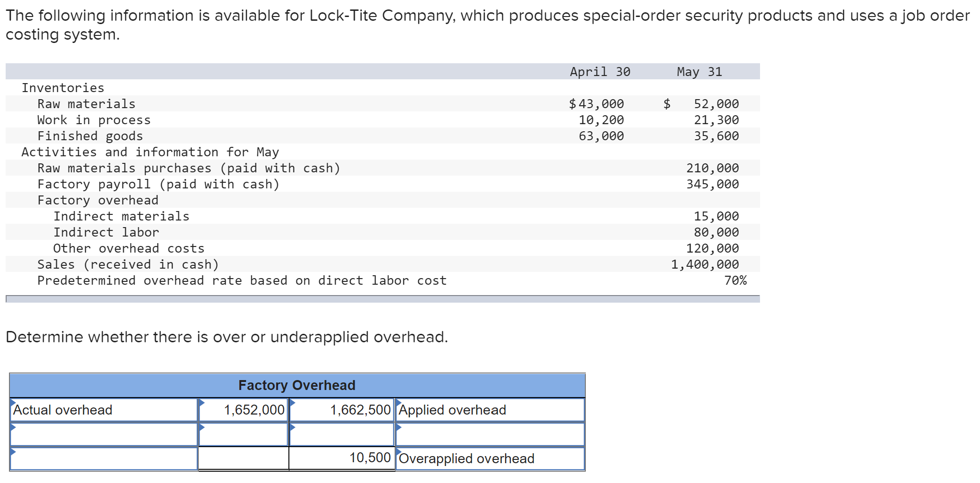Click the Predetermined overhead rate label

242,280
